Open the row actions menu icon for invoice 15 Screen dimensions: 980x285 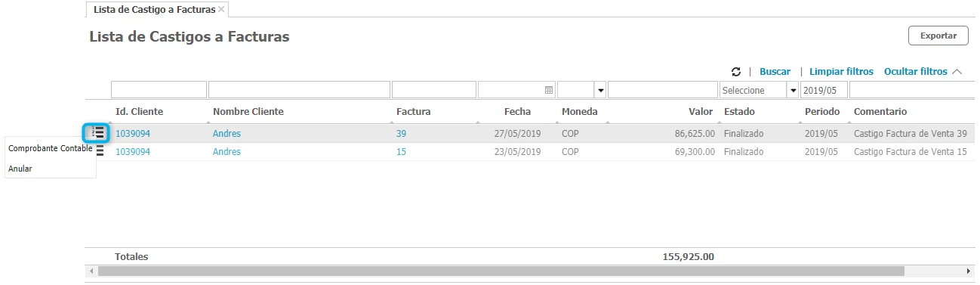[100, 152]
